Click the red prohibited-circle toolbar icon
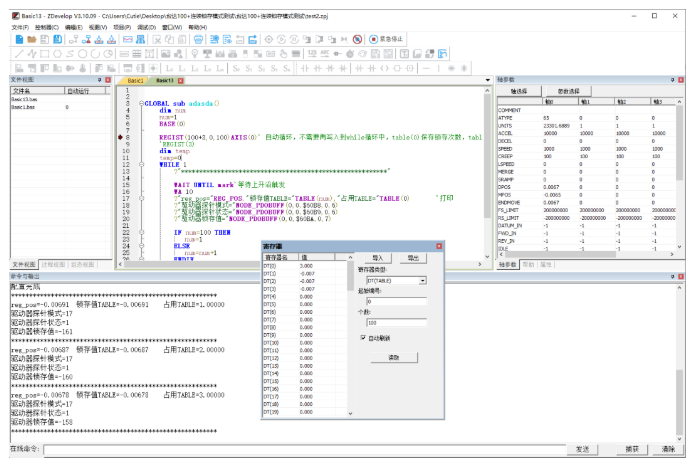 [357, 39]
